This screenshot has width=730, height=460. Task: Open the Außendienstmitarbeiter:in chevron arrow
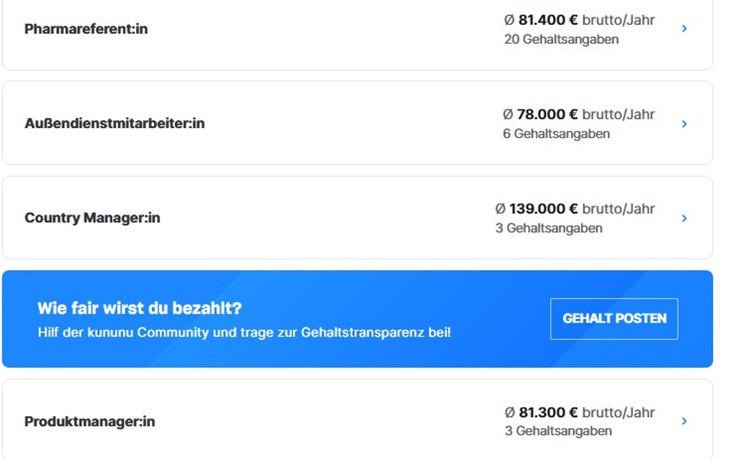[x=684, y=124]
